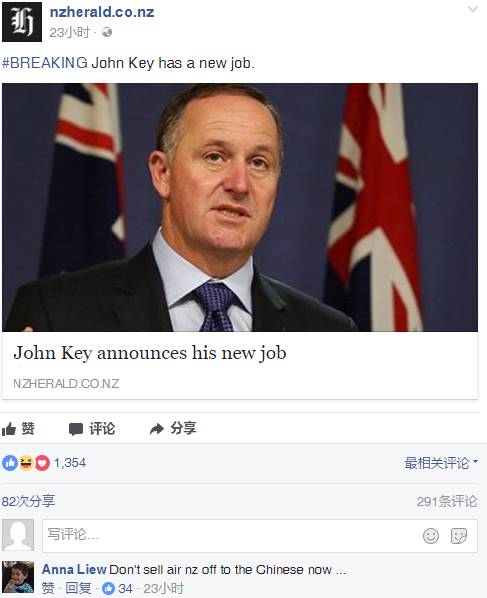Click the blue like reaction icon
Image resolution: width=487 pixels, height=598 pixels.
[x=10, y=463]
